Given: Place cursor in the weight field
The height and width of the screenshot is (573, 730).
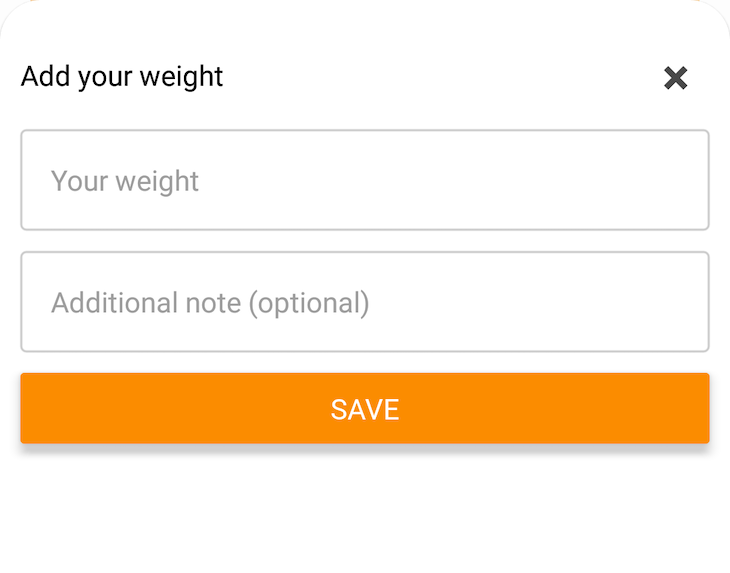Looking at the screenshot, I should coord(365,180).
